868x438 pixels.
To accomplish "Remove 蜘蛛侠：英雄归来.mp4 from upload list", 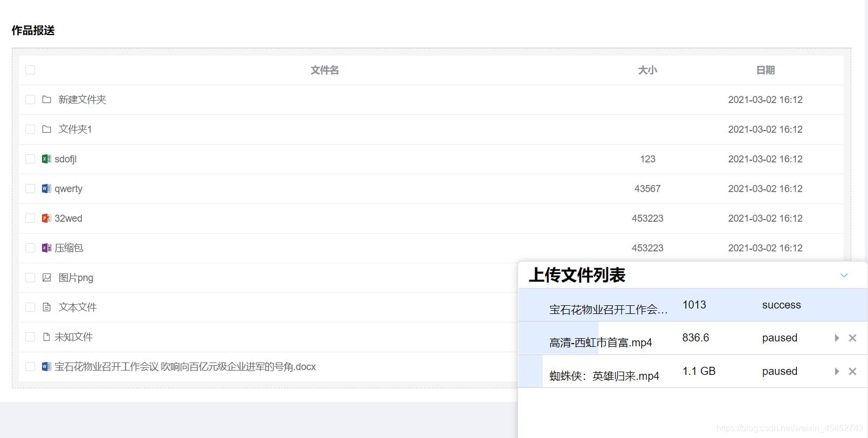I will coord(852,372).
